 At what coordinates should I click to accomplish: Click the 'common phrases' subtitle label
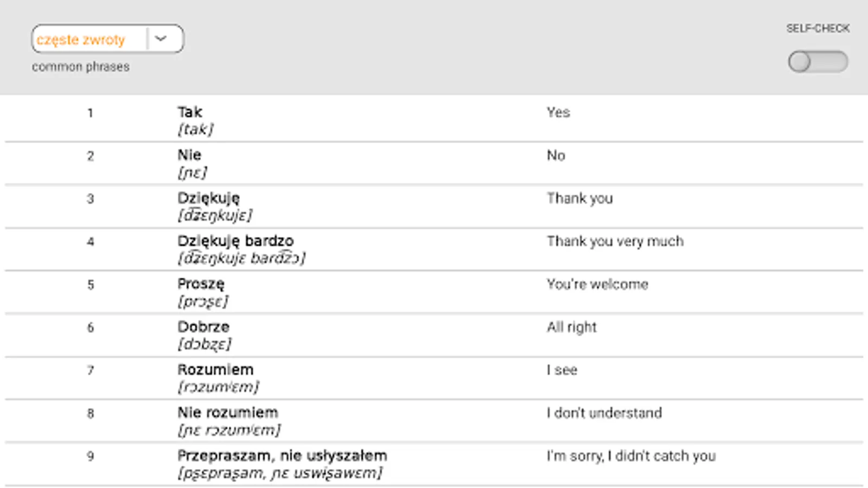81,67
